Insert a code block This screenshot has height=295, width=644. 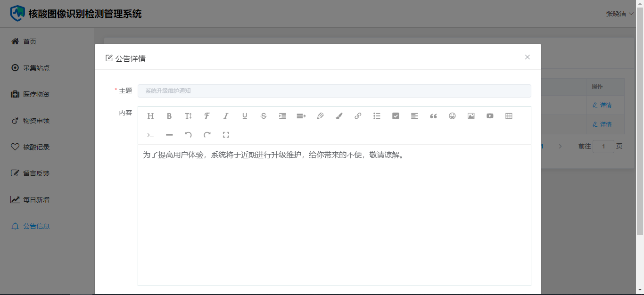pos(150,135)
